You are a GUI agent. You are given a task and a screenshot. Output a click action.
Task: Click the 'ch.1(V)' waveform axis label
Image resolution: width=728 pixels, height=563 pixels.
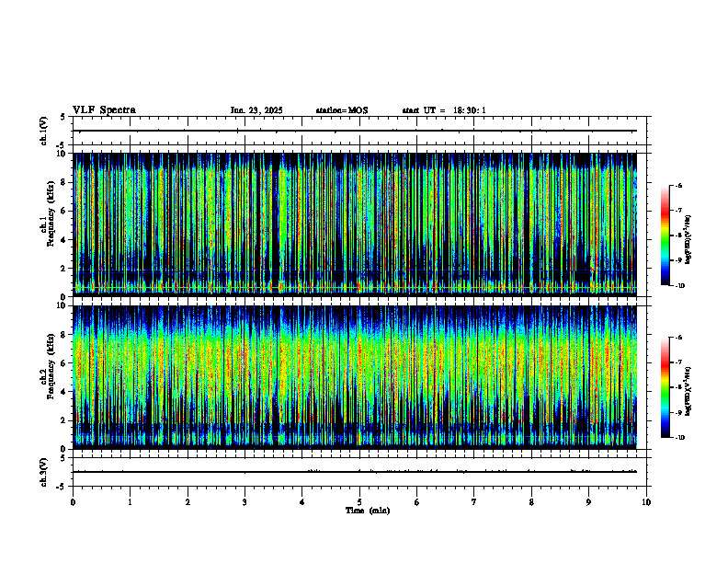(43, 131)
